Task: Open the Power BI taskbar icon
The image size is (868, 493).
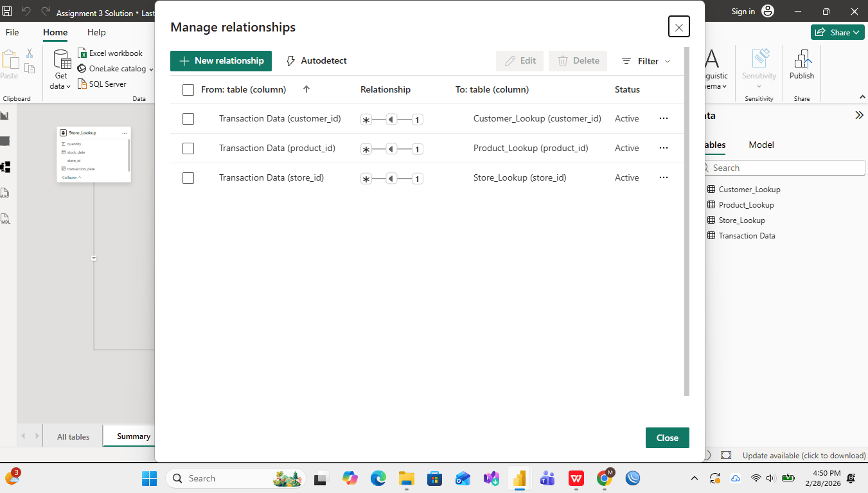Action: [x=518, y=478]
